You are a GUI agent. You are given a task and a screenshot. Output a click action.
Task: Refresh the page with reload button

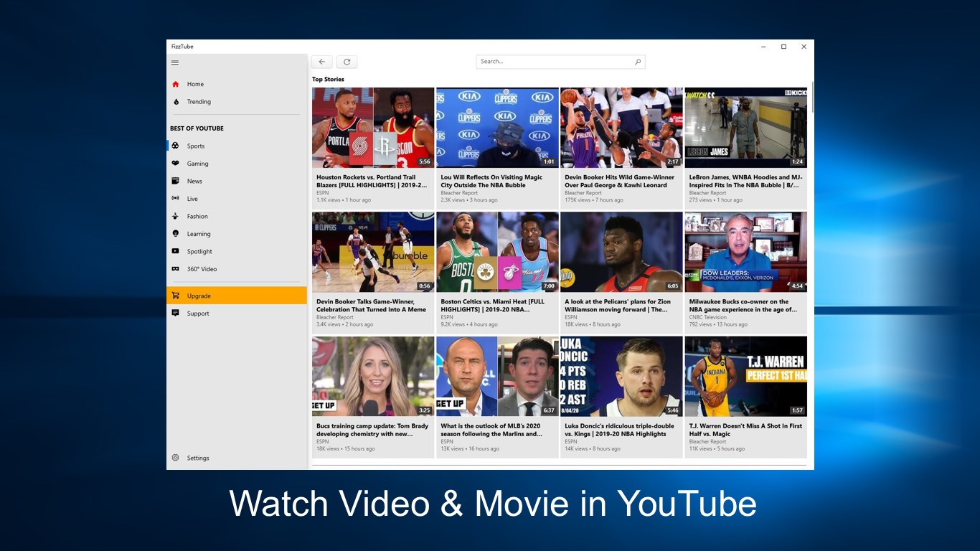click(347, 62)
